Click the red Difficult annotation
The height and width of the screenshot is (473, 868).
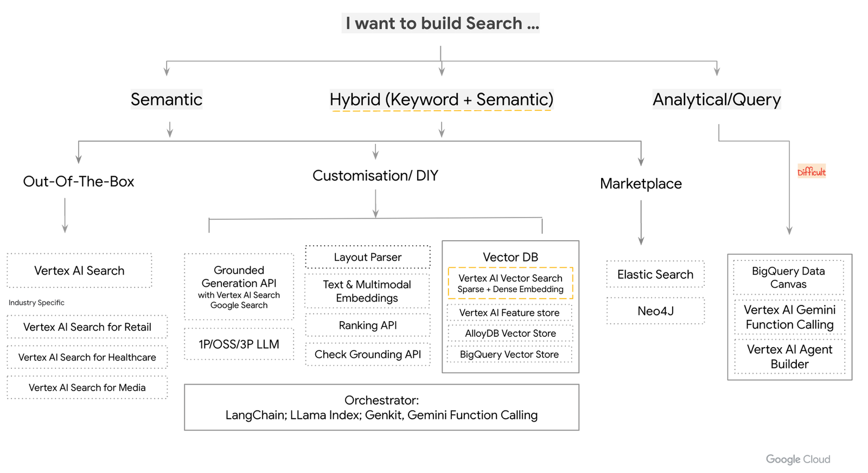point(812,171)
